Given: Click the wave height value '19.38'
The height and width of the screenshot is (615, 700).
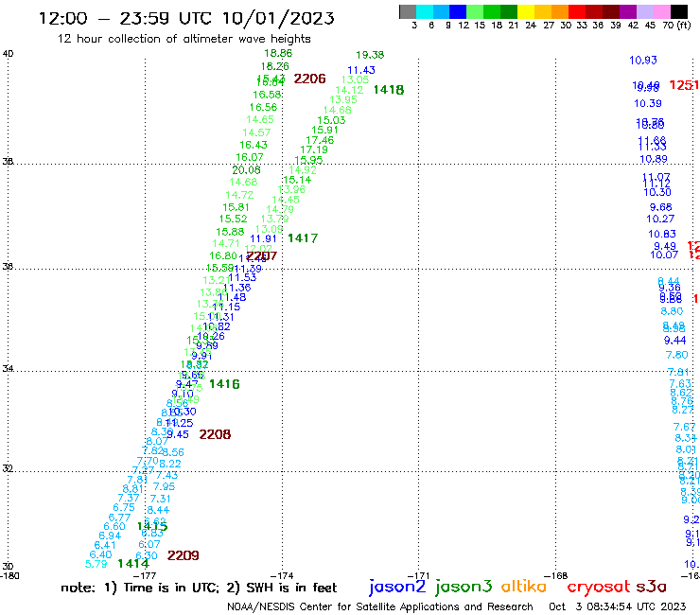Looking at the screenshot, I should click(370, 55).
